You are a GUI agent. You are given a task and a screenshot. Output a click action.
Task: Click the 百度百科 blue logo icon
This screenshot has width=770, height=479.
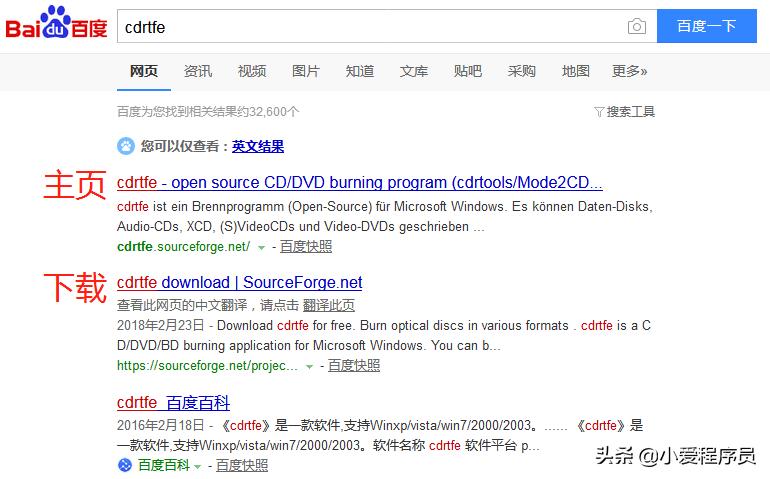(125, 465)
